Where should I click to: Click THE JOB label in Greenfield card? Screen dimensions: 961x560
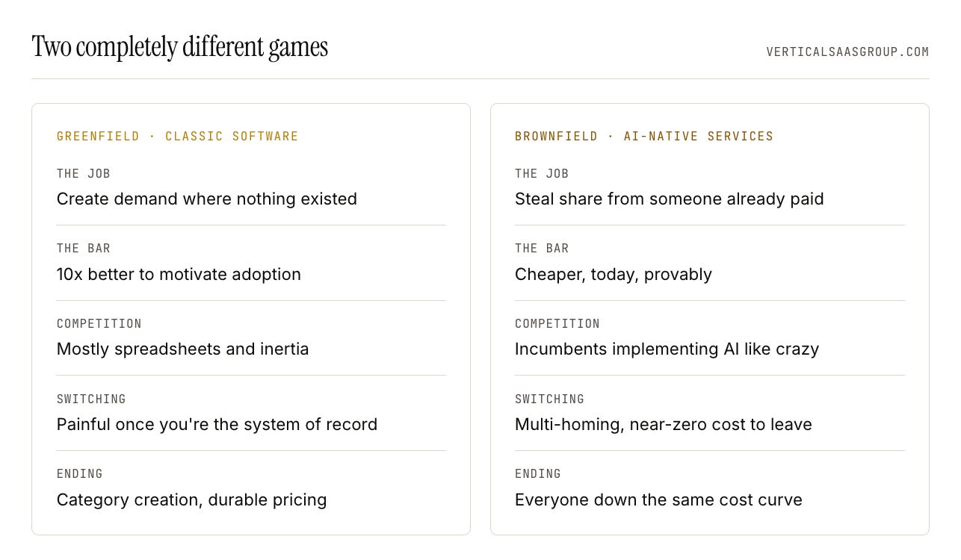tap(84, 173)
